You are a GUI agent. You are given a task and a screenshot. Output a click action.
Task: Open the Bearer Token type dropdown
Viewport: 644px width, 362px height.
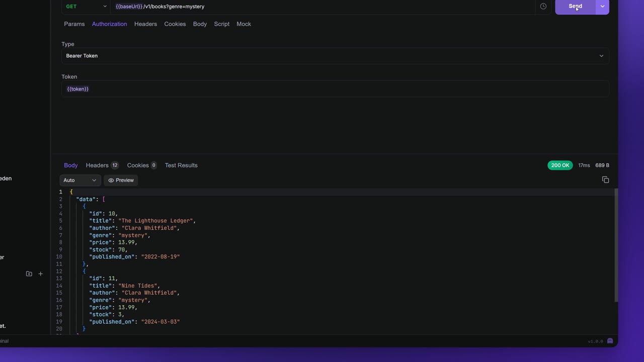point(335,56)
